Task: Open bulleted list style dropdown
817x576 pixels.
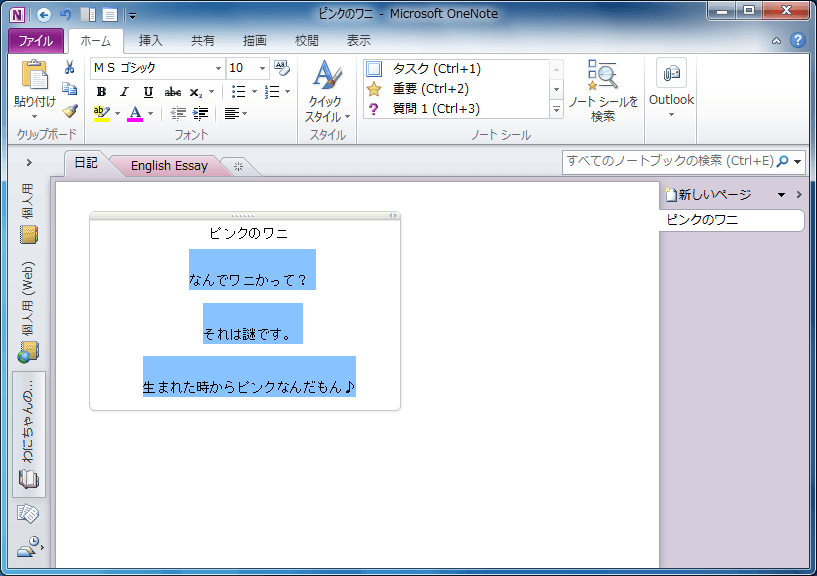Action: [x=254, y=92]
